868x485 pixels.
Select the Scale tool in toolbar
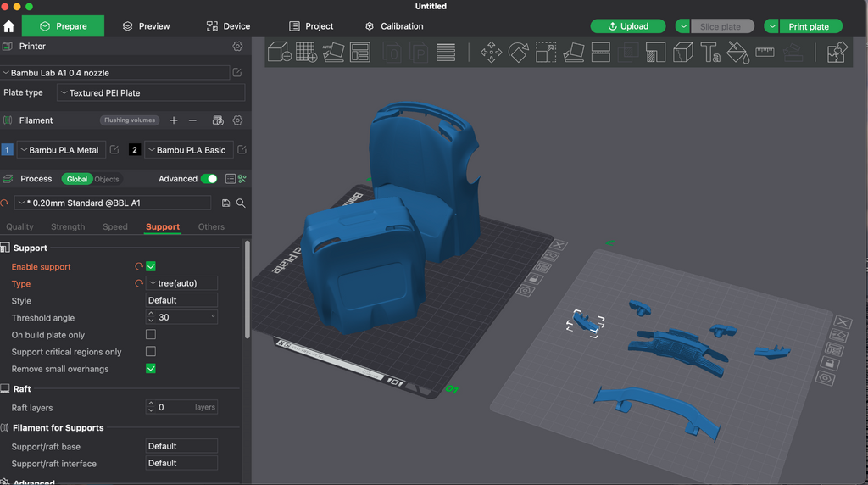pos(546,53)
